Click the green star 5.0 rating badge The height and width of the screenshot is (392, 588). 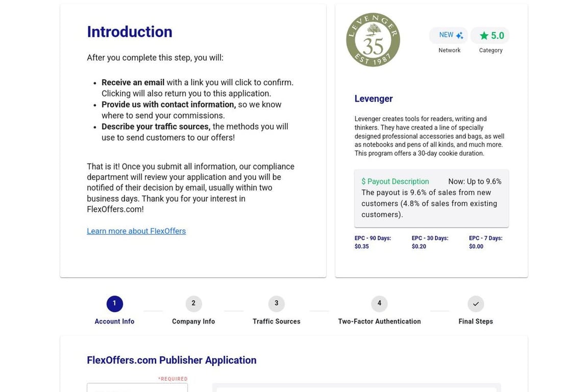point(490,36)
